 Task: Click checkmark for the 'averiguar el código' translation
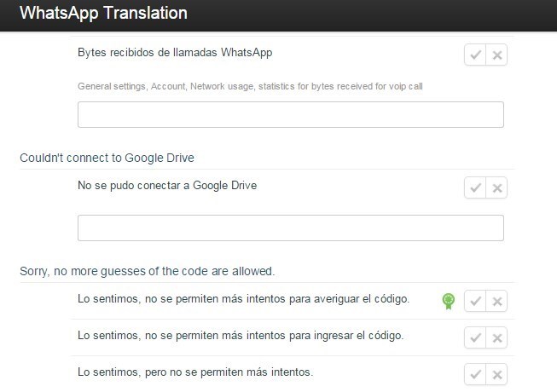475,301
